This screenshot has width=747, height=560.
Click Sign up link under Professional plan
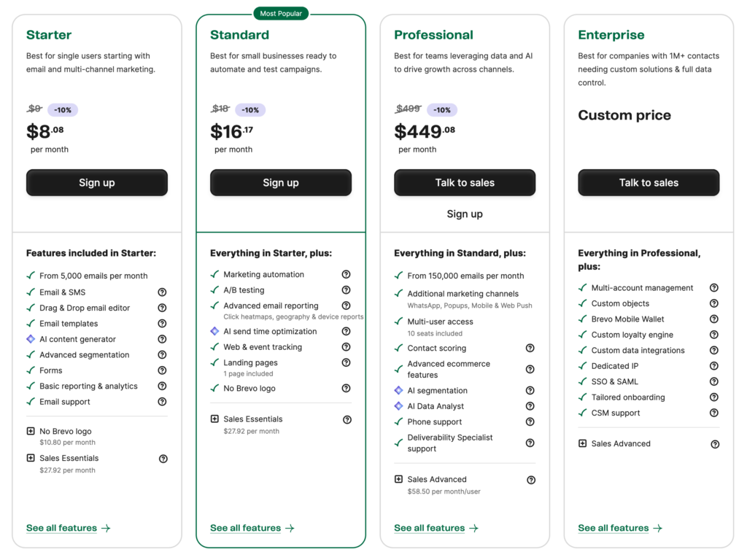(465, 214)
